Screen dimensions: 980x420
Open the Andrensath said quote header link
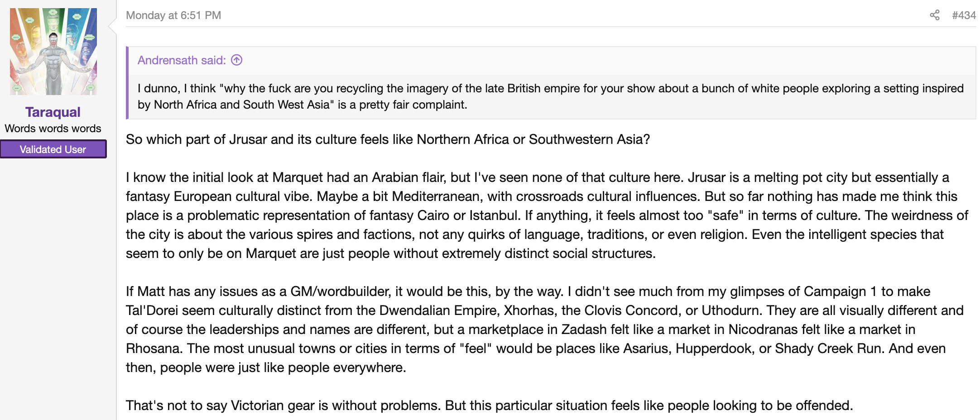pyautogui.click(x=182, y=60)
